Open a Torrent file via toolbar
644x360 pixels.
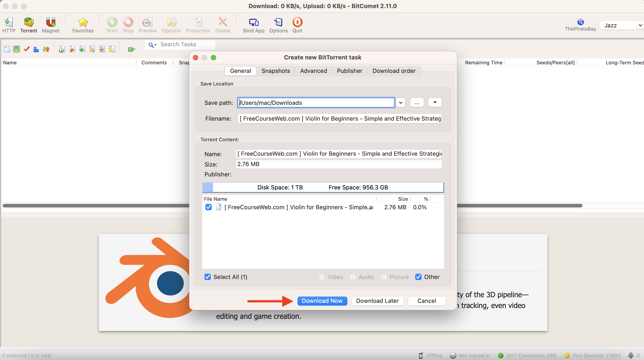tap(29, 25)
